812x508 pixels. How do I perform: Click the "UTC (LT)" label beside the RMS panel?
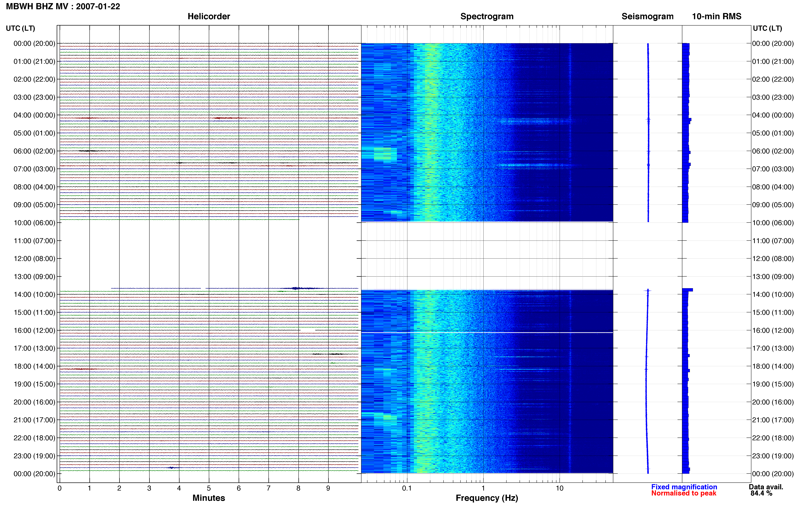coord(767,28)
